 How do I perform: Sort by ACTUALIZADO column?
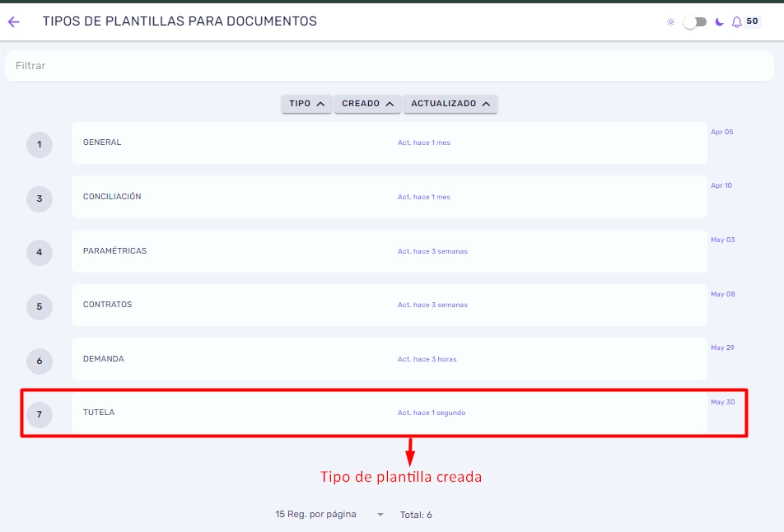(x=450, y=104)
